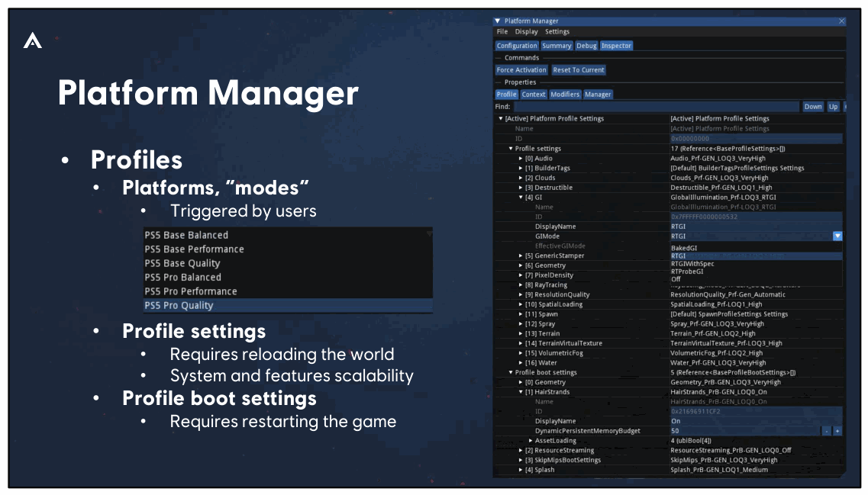Click the Up search button
Viewport: 868px width, 495px height.
833,107
